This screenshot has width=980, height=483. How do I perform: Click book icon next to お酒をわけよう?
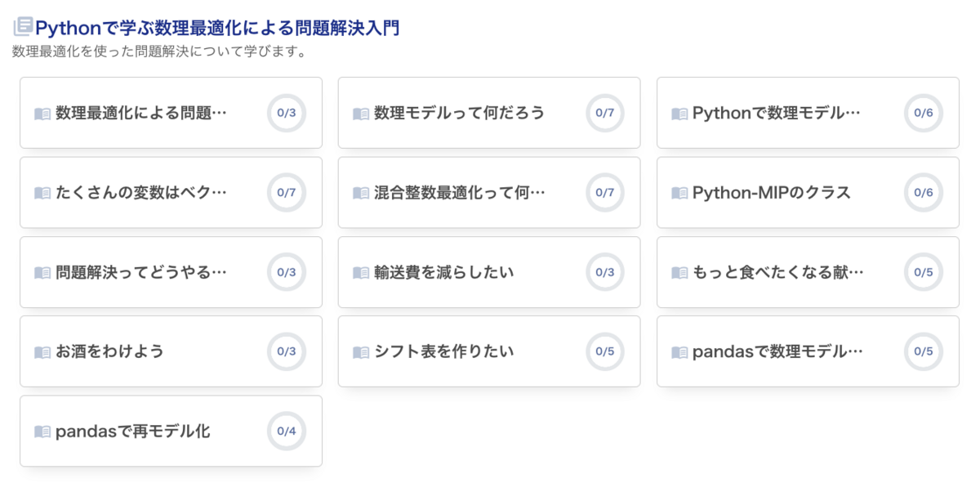click(x=42, y=352)
